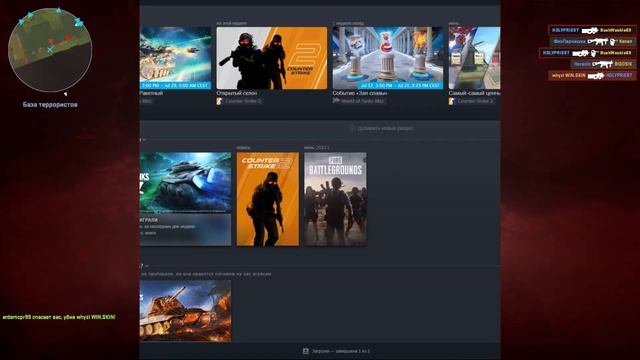640x360 pixels.
Task: Click the rifle icon in kill feed row with BIGOSIK
Action: coord(602,64)
